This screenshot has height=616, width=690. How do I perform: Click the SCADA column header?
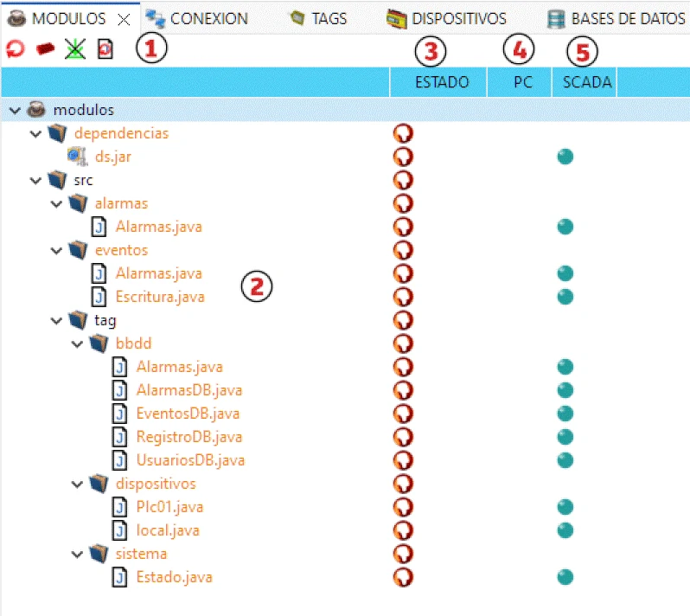coord(586,83)
